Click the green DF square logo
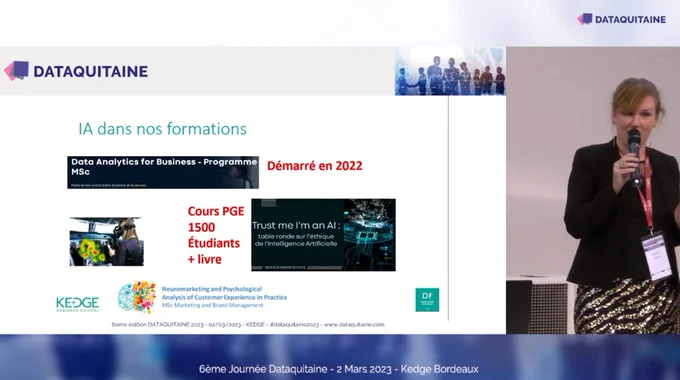 pyautogui.click(x=427, y=300)
